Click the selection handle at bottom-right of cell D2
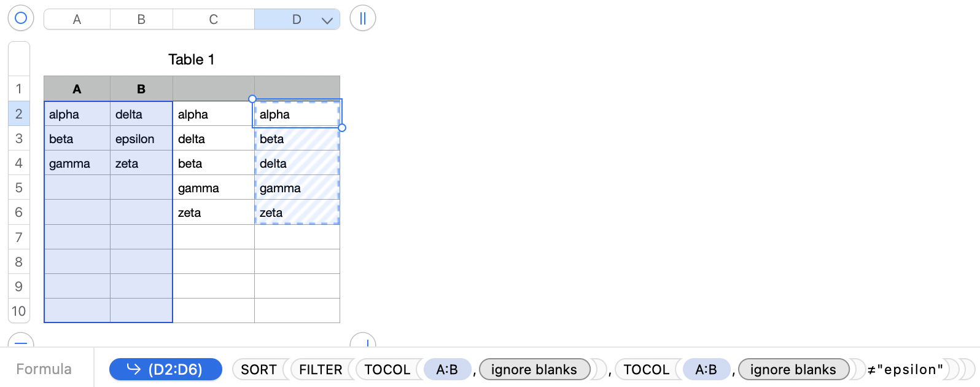Screen dimensions: 980x387 click(342, 128)
